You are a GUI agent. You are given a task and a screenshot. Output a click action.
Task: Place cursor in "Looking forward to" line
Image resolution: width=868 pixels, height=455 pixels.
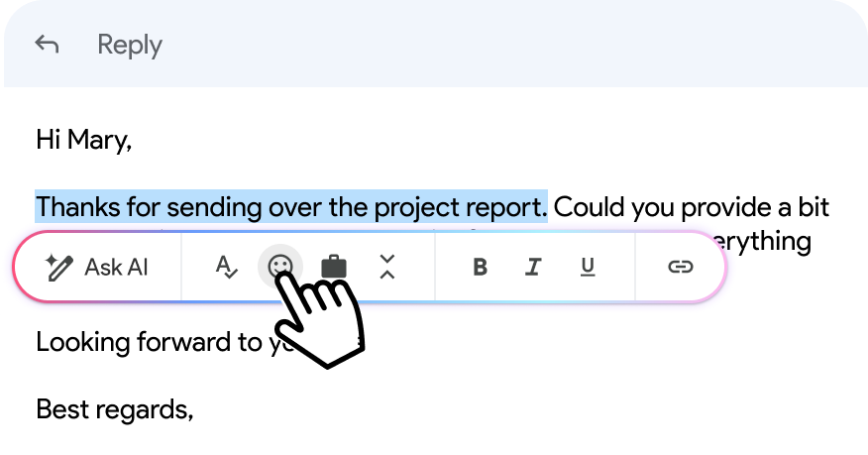click(139, 342)
